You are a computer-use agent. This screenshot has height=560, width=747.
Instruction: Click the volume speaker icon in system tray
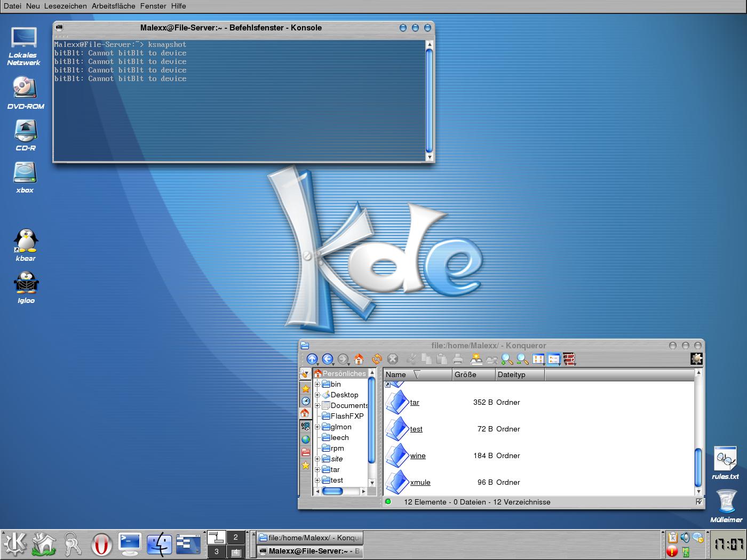click(685, 538)
